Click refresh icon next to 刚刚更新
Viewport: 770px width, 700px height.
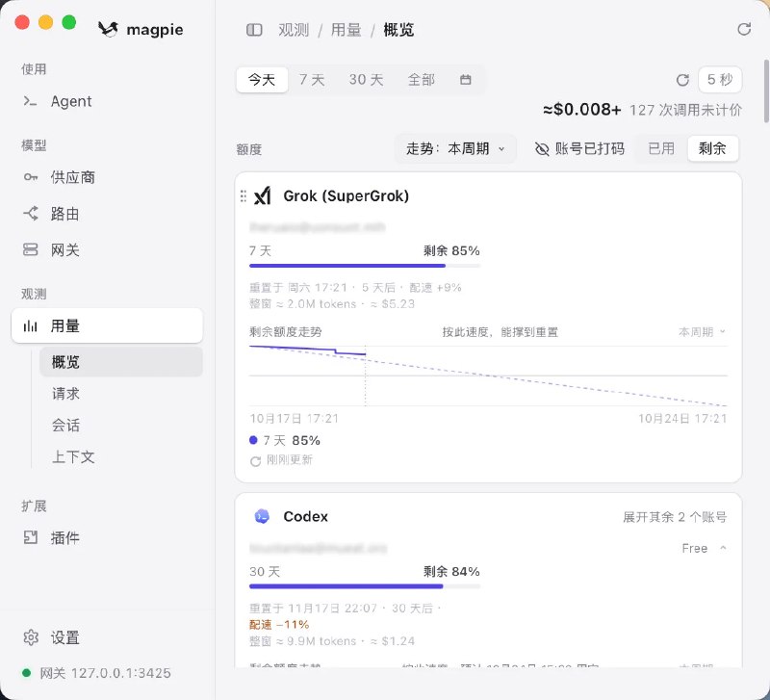point(255,461)
